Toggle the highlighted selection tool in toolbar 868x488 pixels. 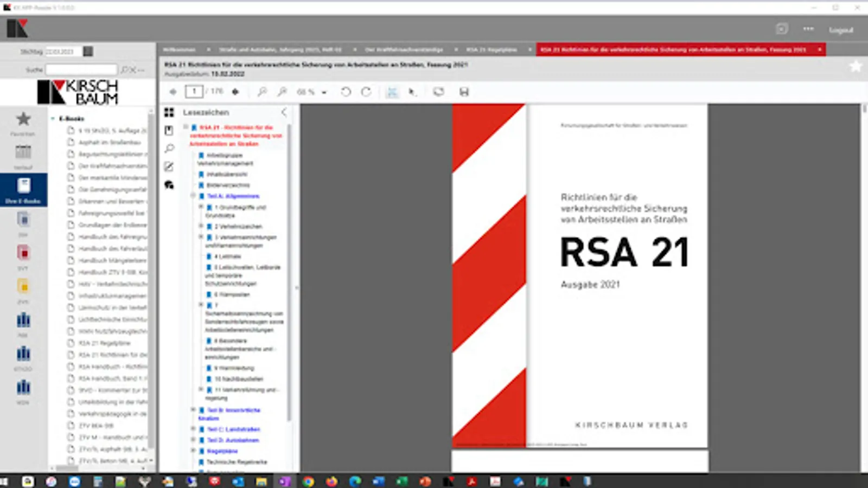coord(392,92)
